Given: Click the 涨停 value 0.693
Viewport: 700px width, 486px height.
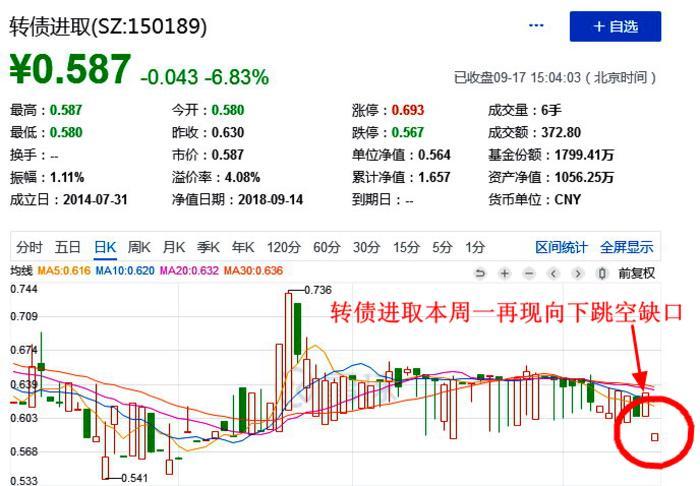Looking at the screenshot, I should pos(408,110).
